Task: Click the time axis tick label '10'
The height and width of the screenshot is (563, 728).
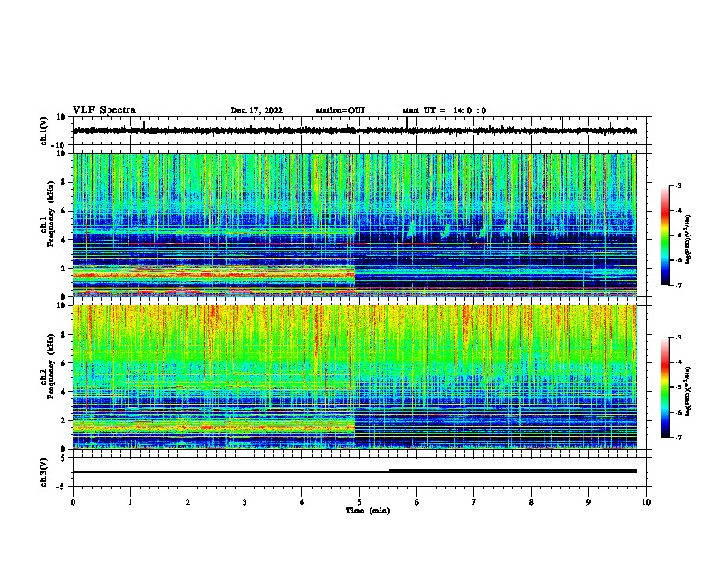Action: [646, 502]
